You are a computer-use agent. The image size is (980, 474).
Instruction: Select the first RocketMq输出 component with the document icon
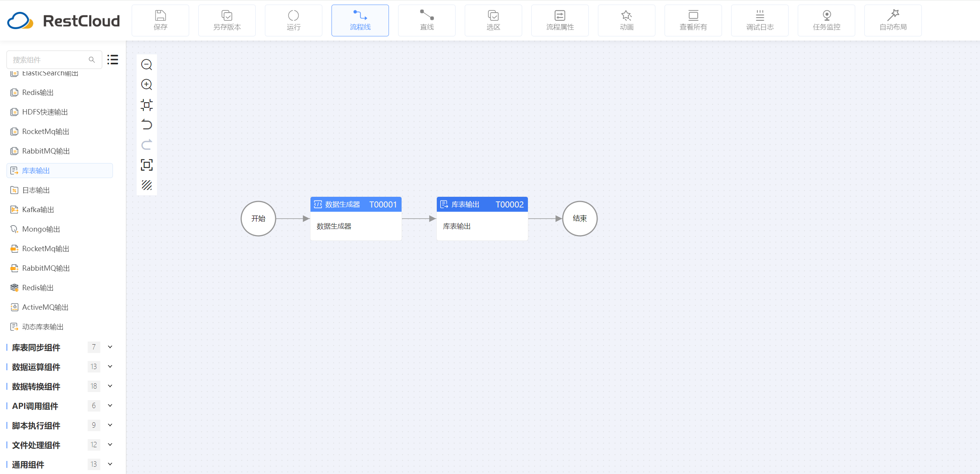pyautogui.click(x=60, y=131)
